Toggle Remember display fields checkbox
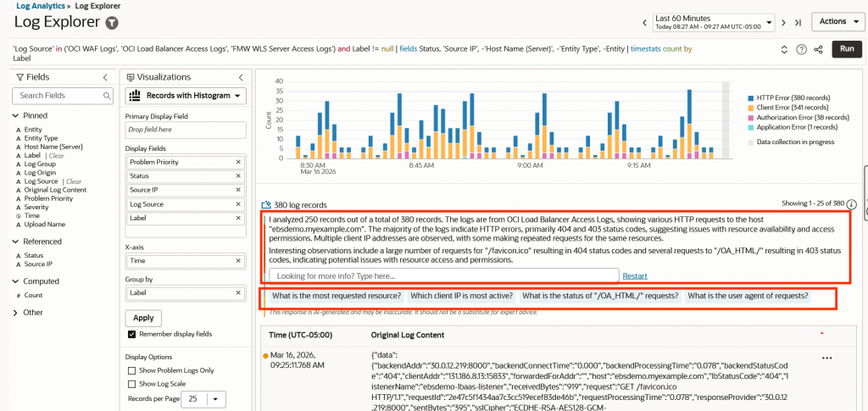868x411 pixels. point(131,334)
